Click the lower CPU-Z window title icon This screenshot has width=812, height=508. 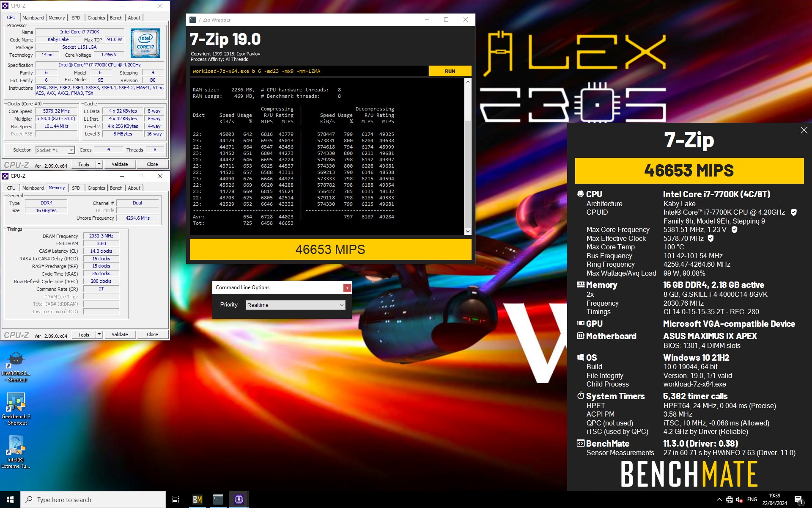click(5, 176)
